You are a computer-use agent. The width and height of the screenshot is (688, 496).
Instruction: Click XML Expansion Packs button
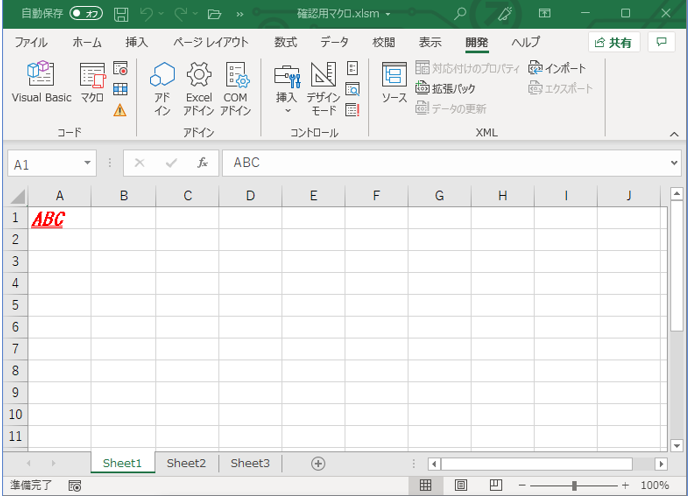[445, 89]
